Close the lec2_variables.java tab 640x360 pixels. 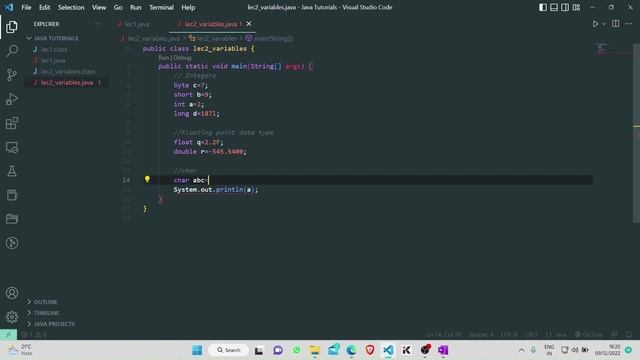click(249, 24)
